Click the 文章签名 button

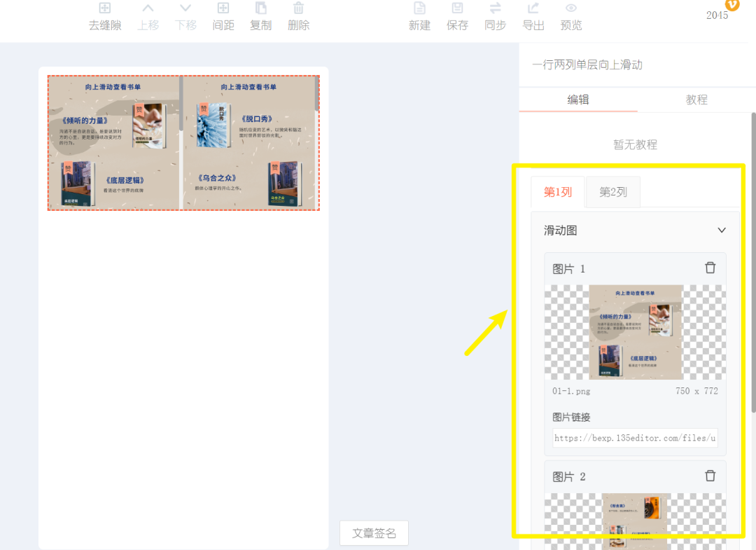[374, 533]
